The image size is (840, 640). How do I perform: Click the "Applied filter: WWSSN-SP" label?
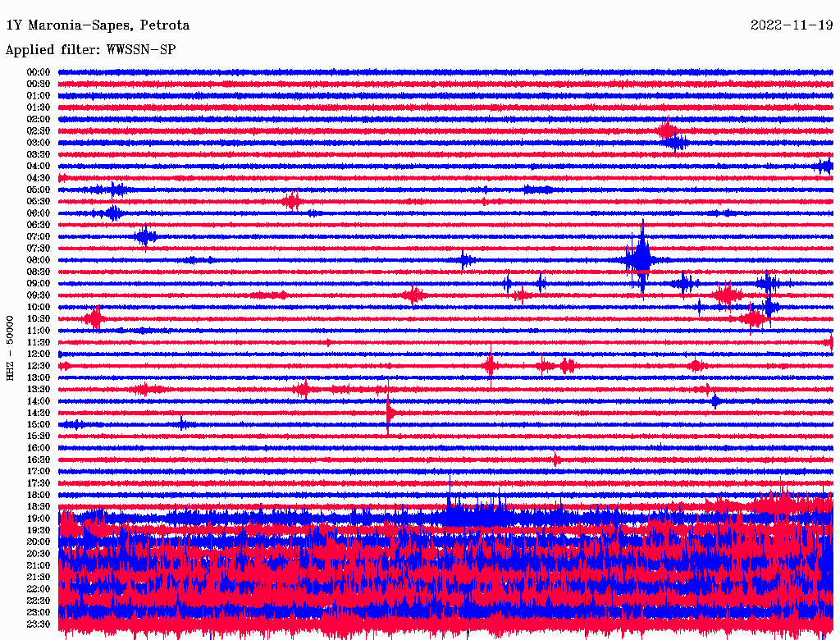pos(90,50)
